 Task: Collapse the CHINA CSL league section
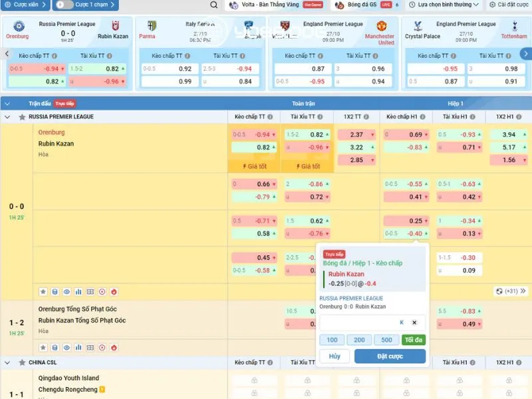pos(7,362)
